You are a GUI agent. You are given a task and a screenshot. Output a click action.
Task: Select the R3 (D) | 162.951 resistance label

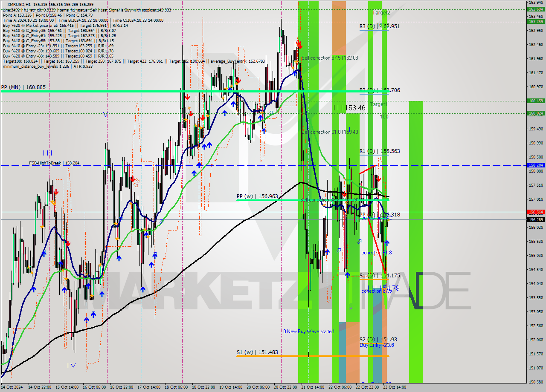coord(380,26)
